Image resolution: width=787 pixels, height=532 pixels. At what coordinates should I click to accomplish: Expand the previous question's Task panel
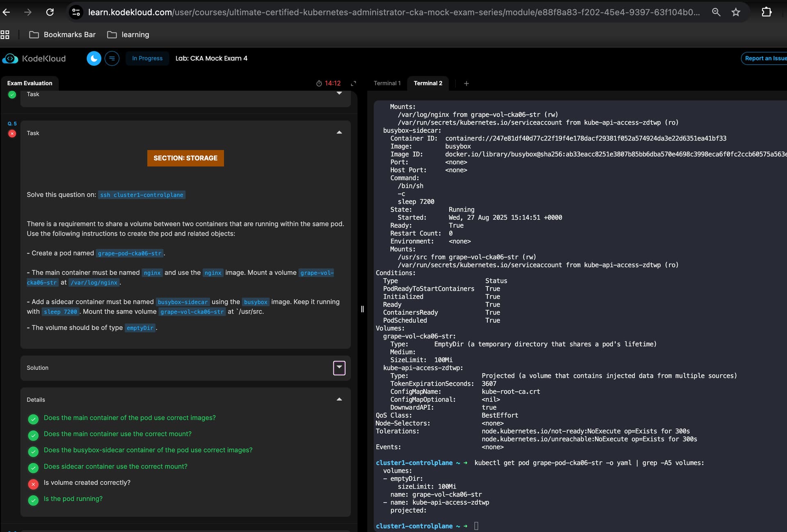tap(339, 93)
